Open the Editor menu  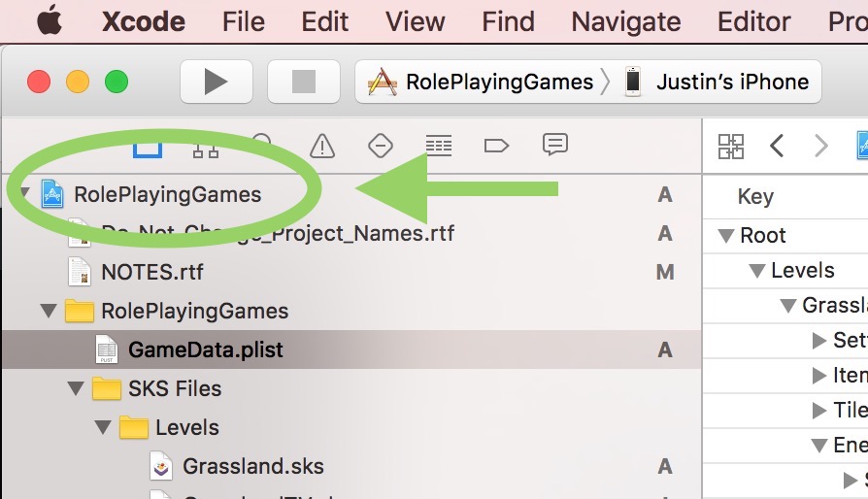click(x=754, y=21)
